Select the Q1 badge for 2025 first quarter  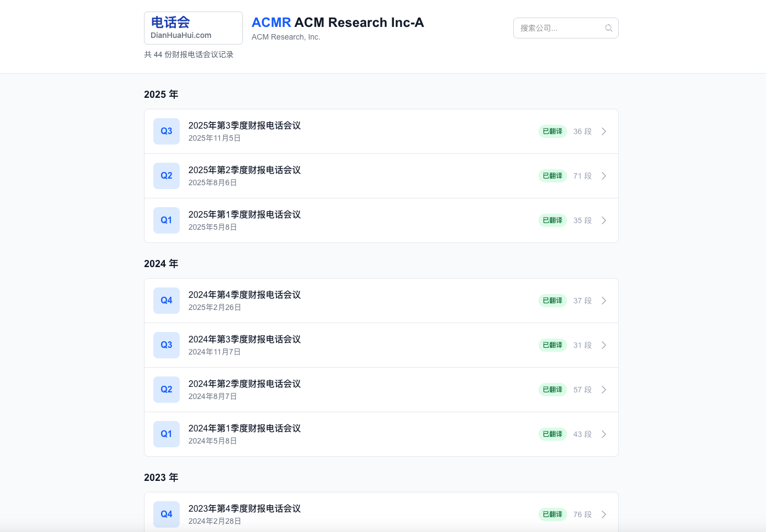[x=166, y=220]
